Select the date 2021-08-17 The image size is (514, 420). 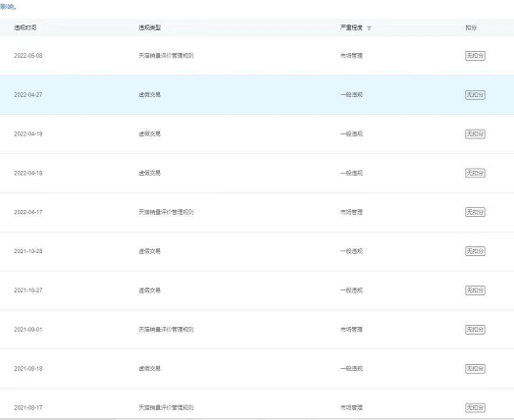28,407
